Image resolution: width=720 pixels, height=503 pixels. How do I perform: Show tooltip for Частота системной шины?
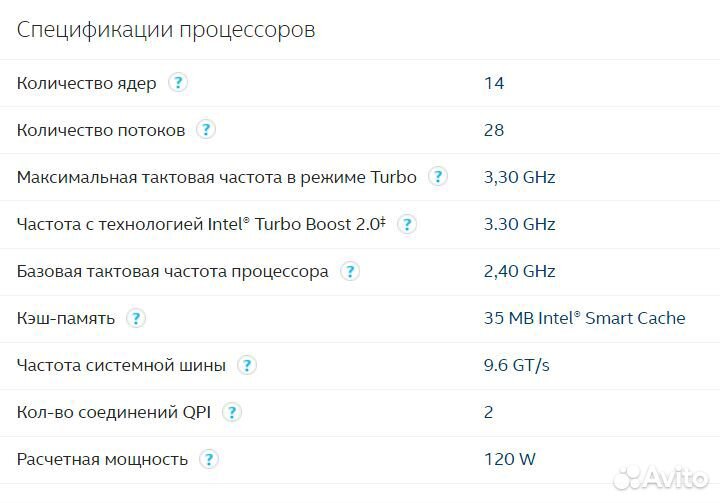coord(246,365)
